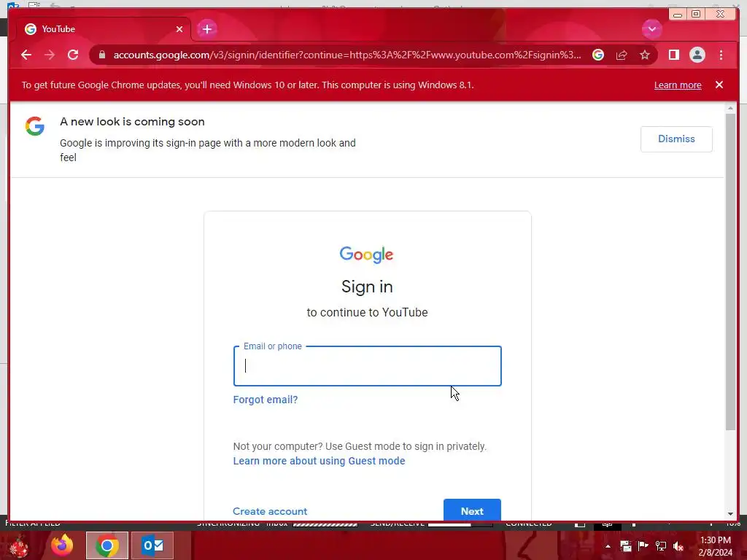Viewport: 747px width, 560px height.
Task: Click the multicolor Google logo in sign-in card
Action: click(366, 254)
